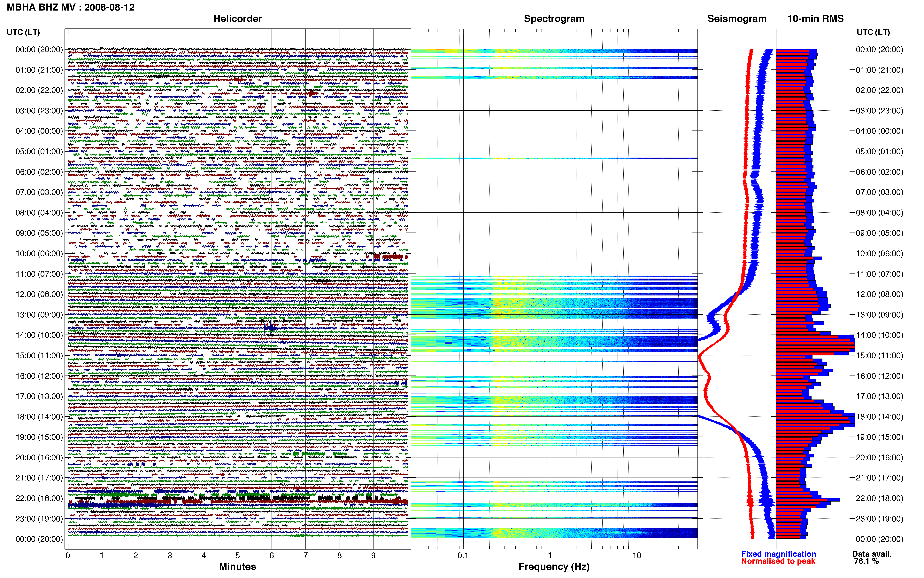Click the right '14:00 (10:00)' time label
The height and width of the screenshot is (578, 924).
pyautogui.click(x=879, y=335)
